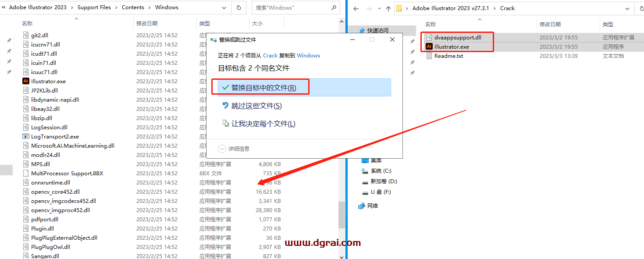Open the Crack path dropdown in the right window
The image size is (644, 259).
pyautogui.click(x=628, y=7)
